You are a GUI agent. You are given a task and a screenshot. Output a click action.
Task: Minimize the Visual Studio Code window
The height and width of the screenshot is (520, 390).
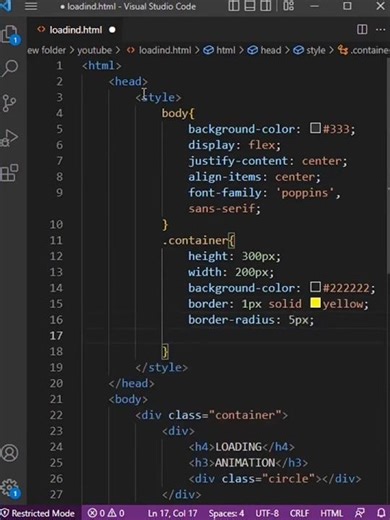314,6
